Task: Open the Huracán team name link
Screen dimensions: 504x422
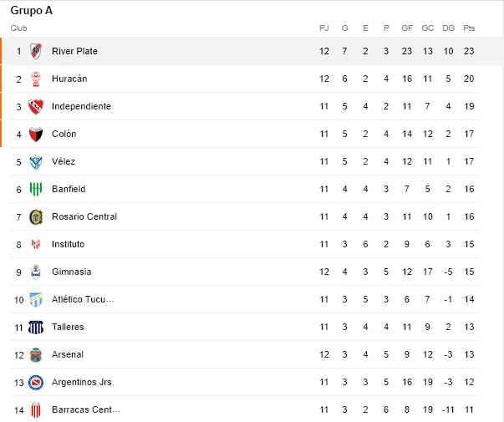Action: (69, 79)
